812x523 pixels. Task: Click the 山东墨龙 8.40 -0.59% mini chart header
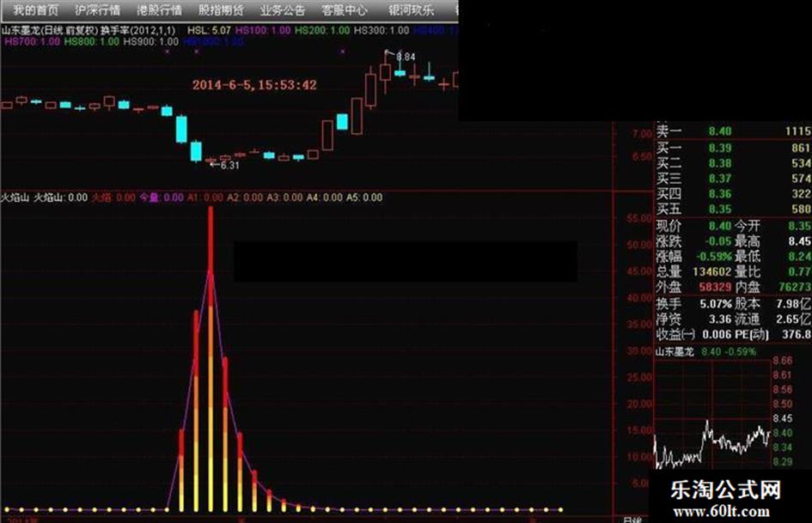coord(705,352)
